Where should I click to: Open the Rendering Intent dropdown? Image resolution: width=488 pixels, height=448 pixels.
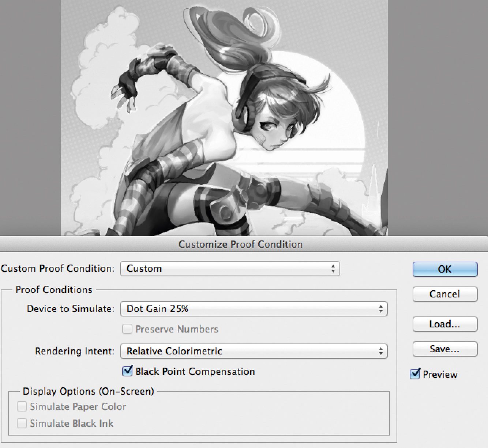[254, 351]
